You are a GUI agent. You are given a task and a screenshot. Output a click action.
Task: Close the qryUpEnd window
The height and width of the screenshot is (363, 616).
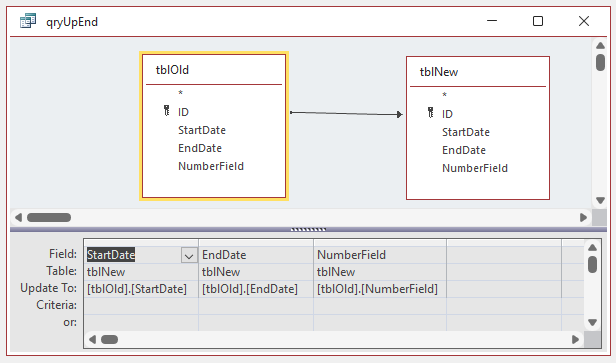pos(584,21)
